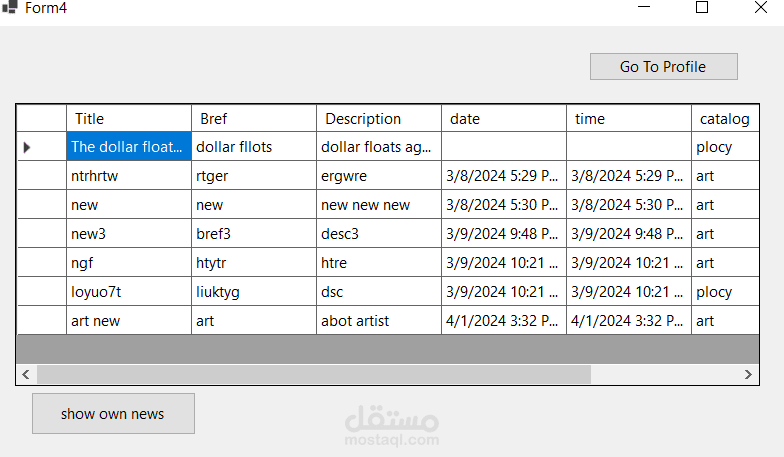The height and width of the screenshot is (457, 784).
Task: Click the scrollbar right arrow
Action: click(747, 374)
